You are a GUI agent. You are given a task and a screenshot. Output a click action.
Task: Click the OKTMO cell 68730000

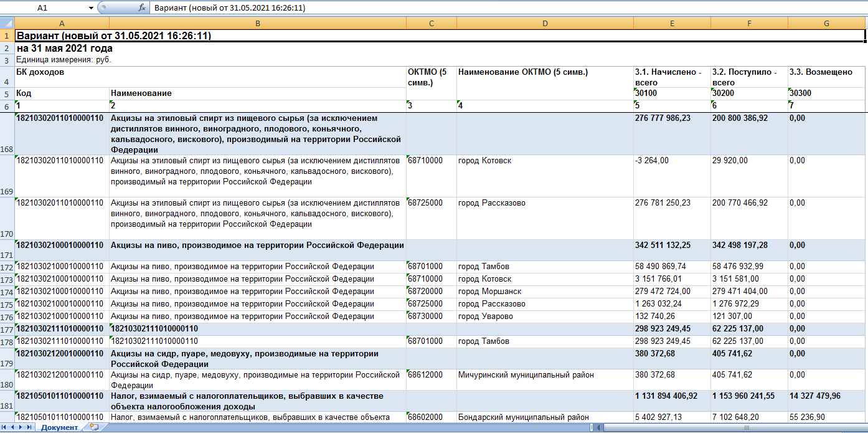[432, 316]
